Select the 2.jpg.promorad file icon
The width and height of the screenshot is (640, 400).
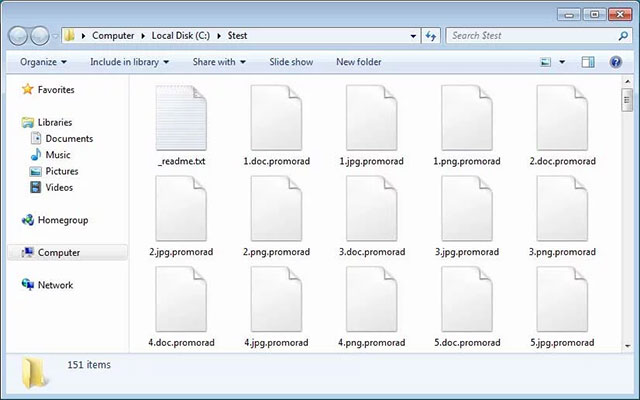[x=181, y=209]
